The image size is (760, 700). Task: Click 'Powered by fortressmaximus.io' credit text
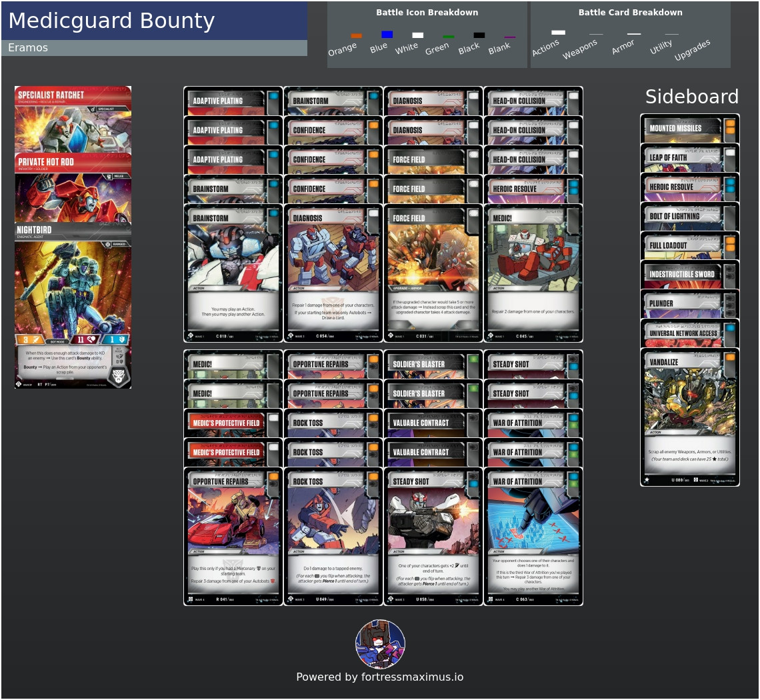[x=380, y=677]
